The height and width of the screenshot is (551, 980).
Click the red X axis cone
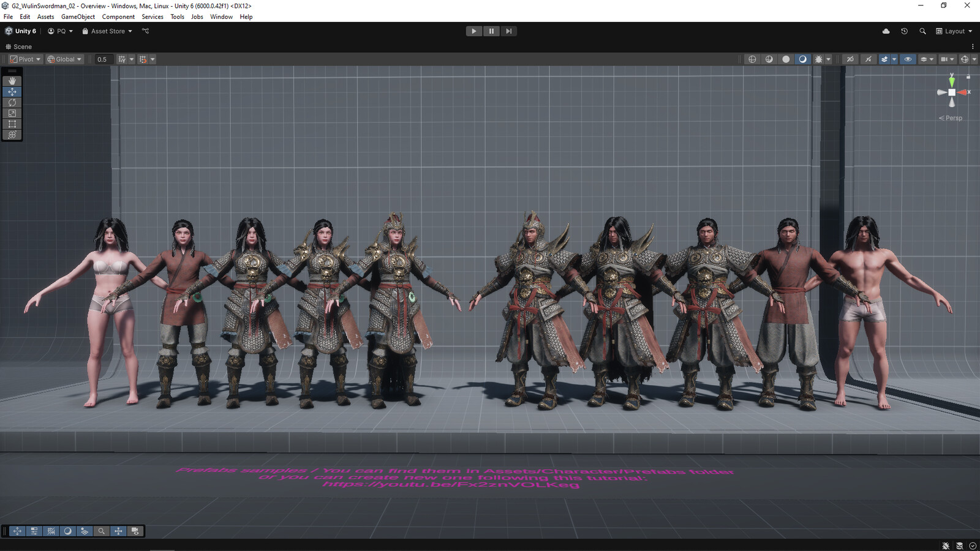tap(962, 92)
